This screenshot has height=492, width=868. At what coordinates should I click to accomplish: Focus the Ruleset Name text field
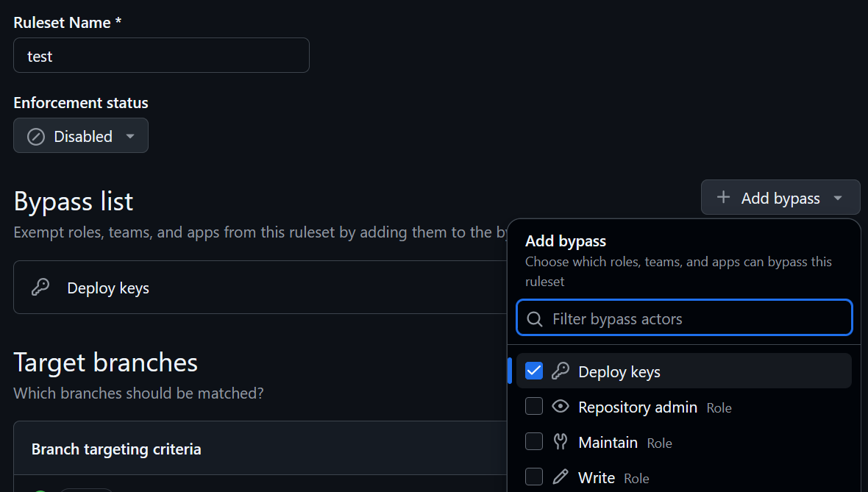[161, 56]
